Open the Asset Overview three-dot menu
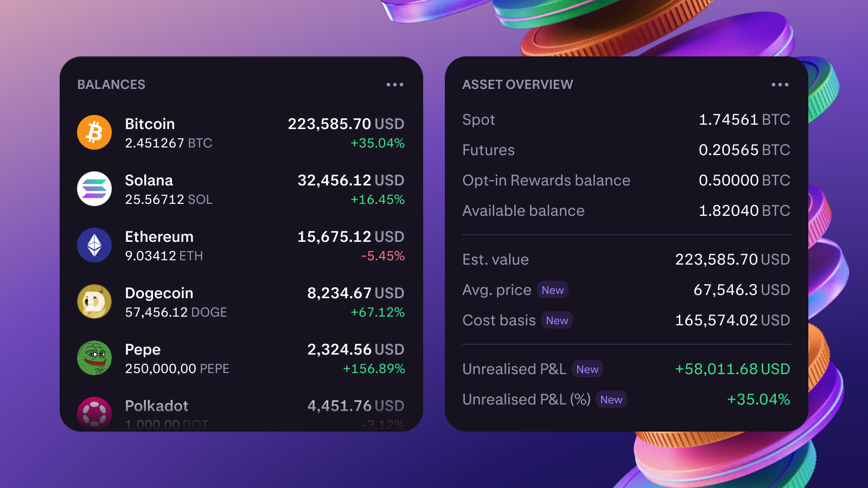 pyautogui.click(x=780, y=85)
